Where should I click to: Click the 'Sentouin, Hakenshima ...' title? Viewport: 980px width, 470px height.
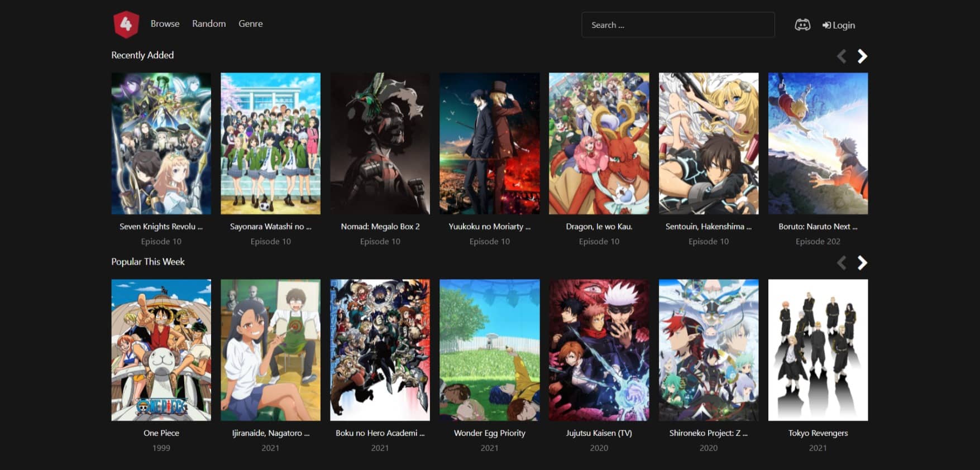click(709, 227)
